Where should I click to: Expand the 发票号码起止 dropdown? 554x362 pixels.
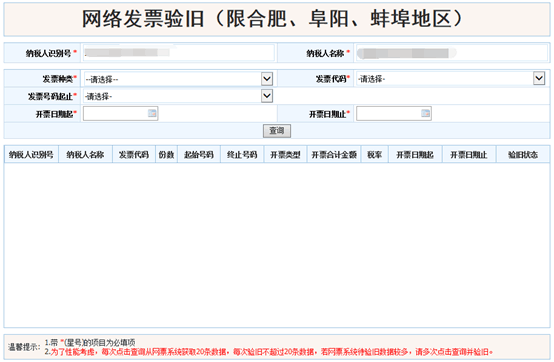coord(267,96)
